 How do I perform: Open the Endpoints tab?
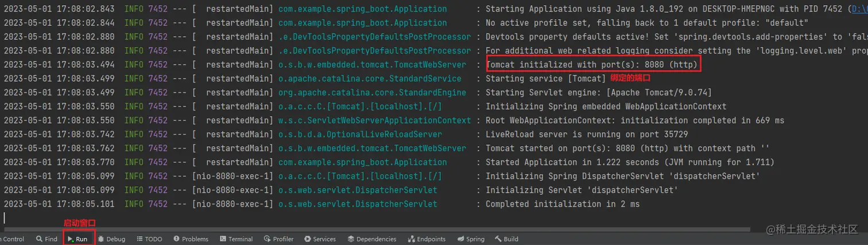click(427, 239)
